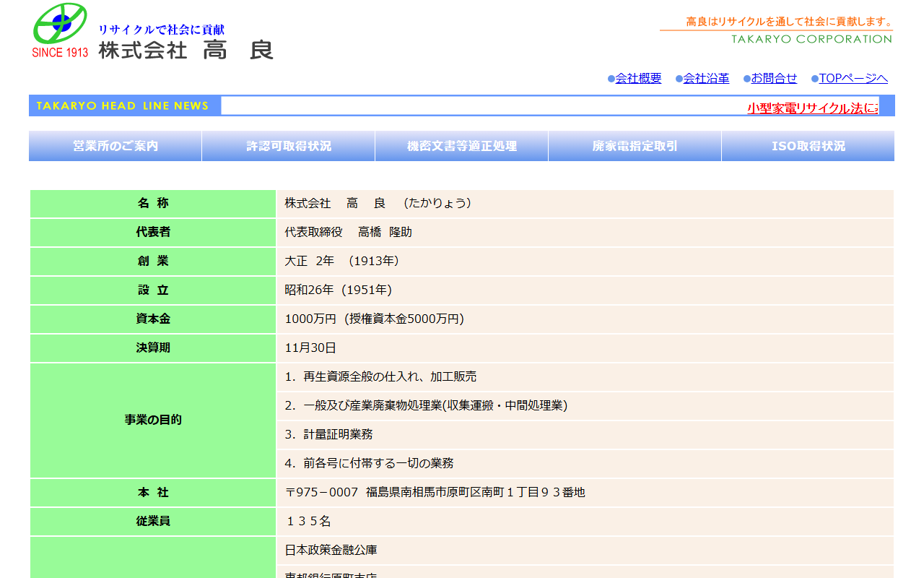Image resolution: width=924 pixels, height=578 pixels.
Task: Select the 創 業 row label
Action: 153,262
